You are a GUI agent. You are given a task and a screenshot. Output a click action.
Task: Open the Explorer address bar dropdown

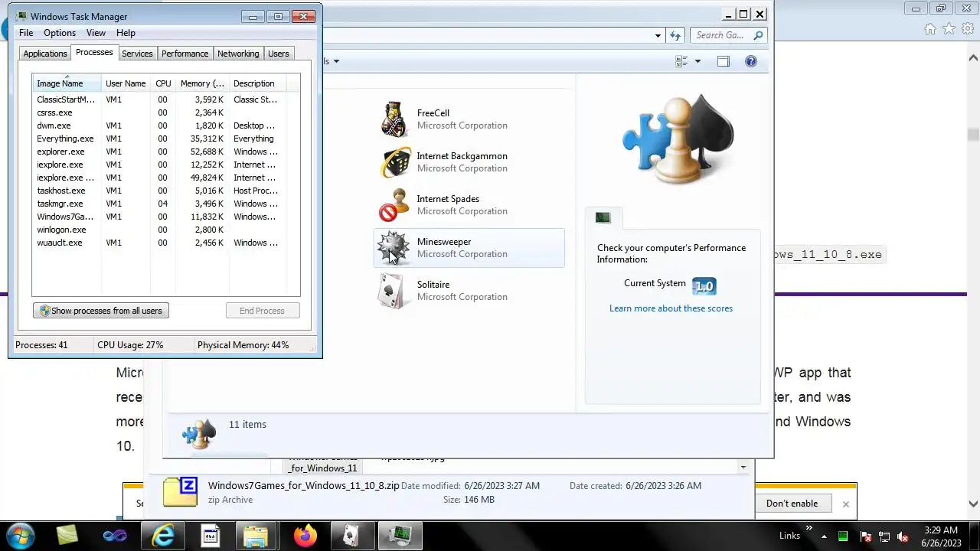(658, 35)
